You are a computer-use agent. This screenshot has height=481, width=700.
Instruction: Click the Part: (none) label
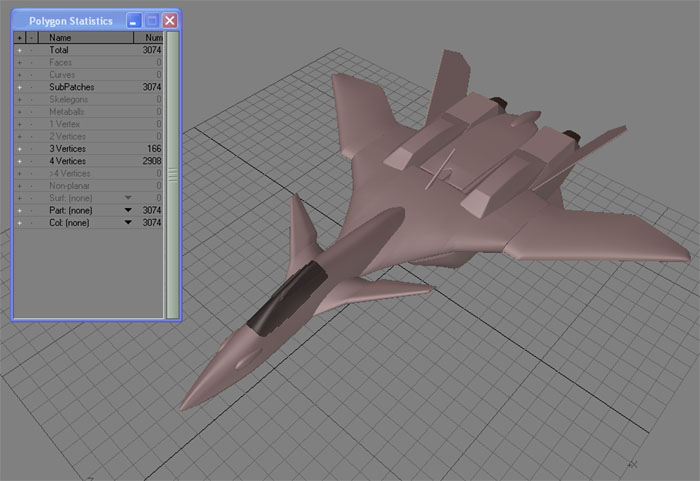click(x=71, y=210)
